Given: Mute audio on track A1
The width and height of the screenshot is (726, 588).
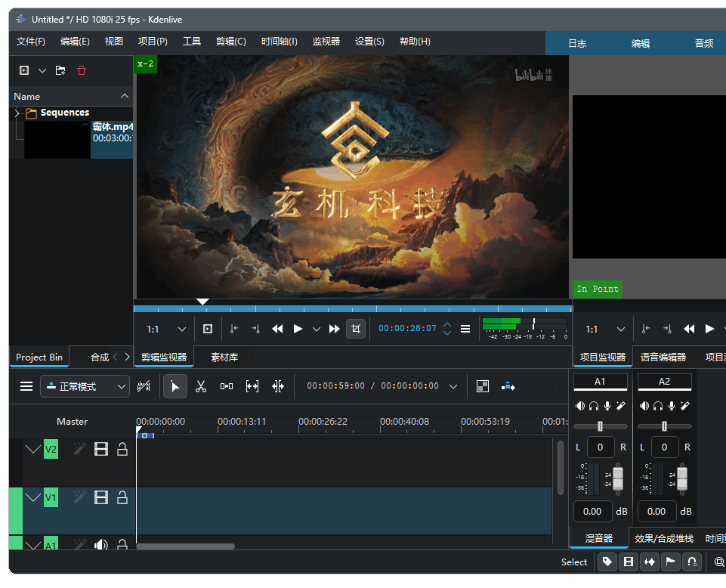Looking at the screenshot, I should point(100,545).
